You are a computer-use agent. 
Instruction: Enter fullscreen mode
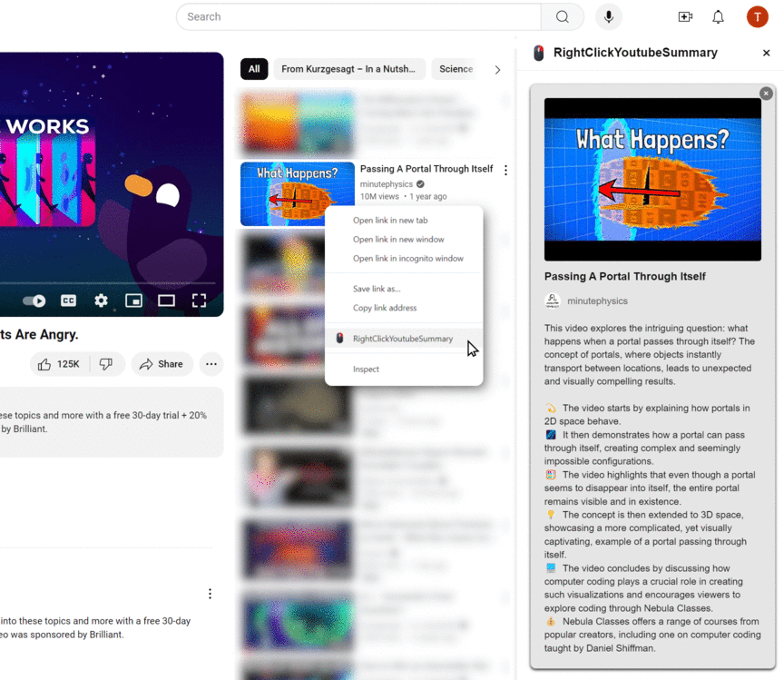pyautogui.click(x=199, y=301)
